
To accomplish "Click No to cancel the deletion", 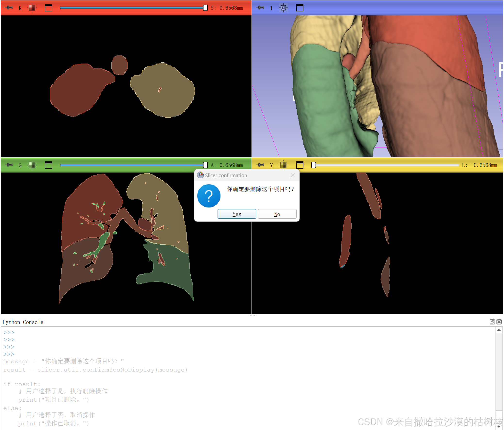I will pos(277,214).
